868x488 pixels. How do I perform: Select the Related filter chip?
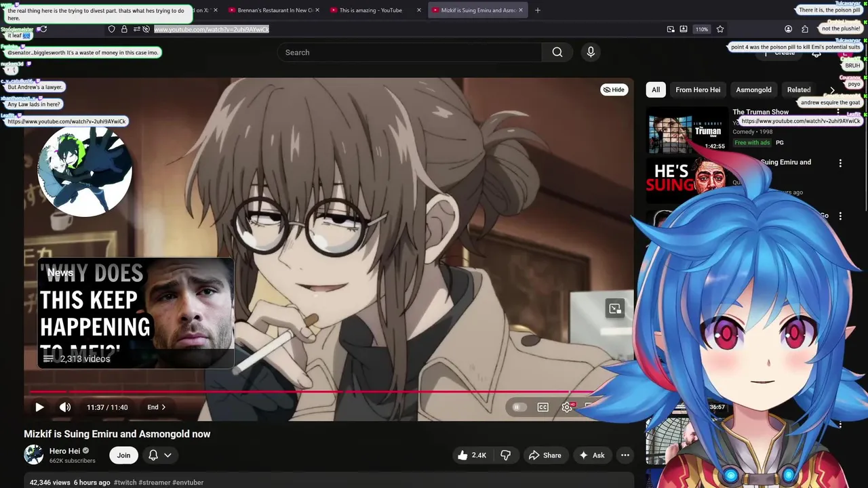[798, 89]
